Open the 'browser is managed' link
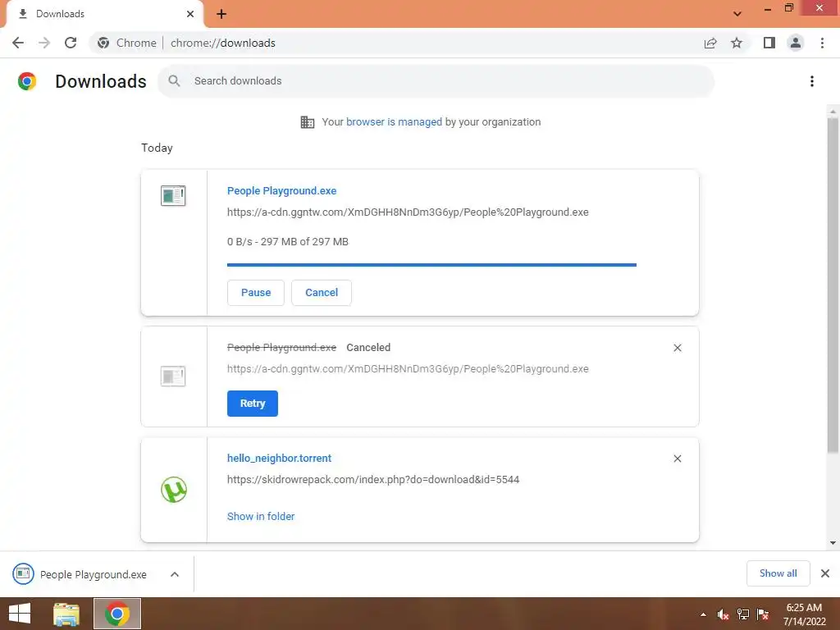 (394, 122)
